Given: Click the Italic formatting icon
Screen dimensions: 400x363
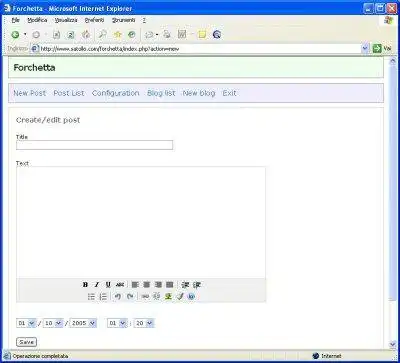Looking at the screenshot, I should point(97,285).
